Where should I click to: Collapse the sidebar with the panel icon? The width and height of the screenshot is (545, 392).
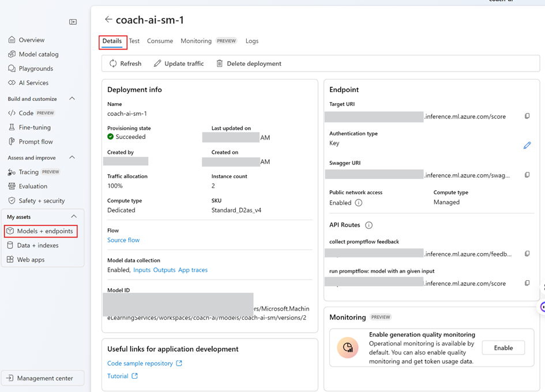(73, 22)
